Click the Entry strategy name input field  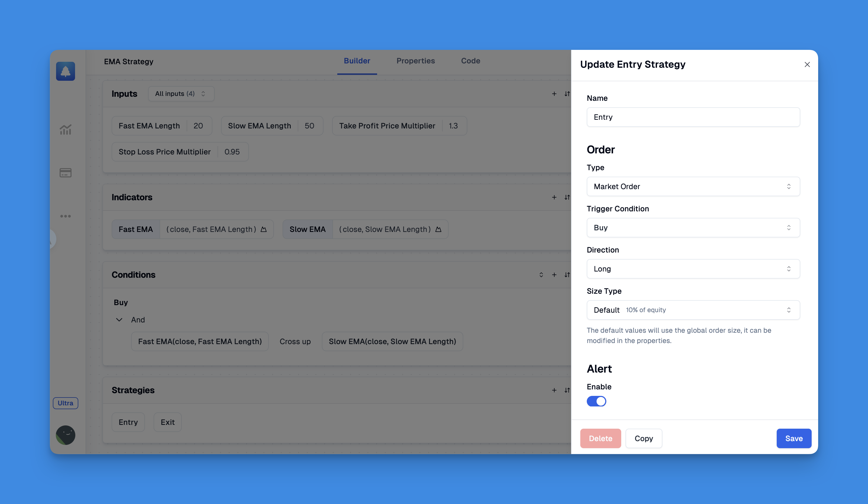(693, 117)
